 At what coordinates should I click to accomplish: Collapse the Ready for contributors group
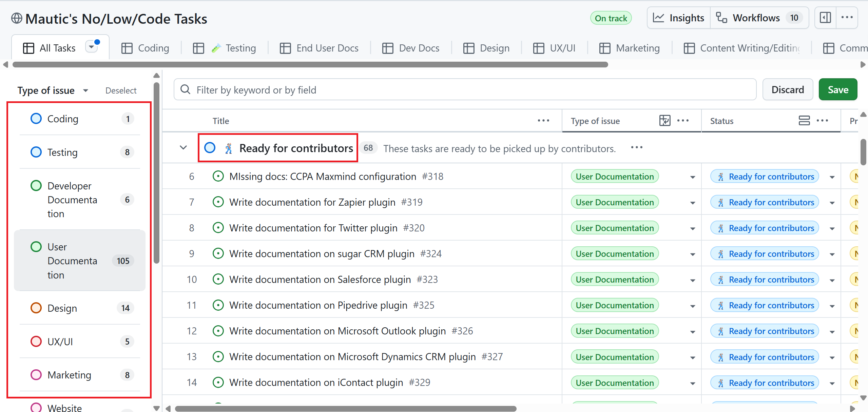click(x=183, y=148)
